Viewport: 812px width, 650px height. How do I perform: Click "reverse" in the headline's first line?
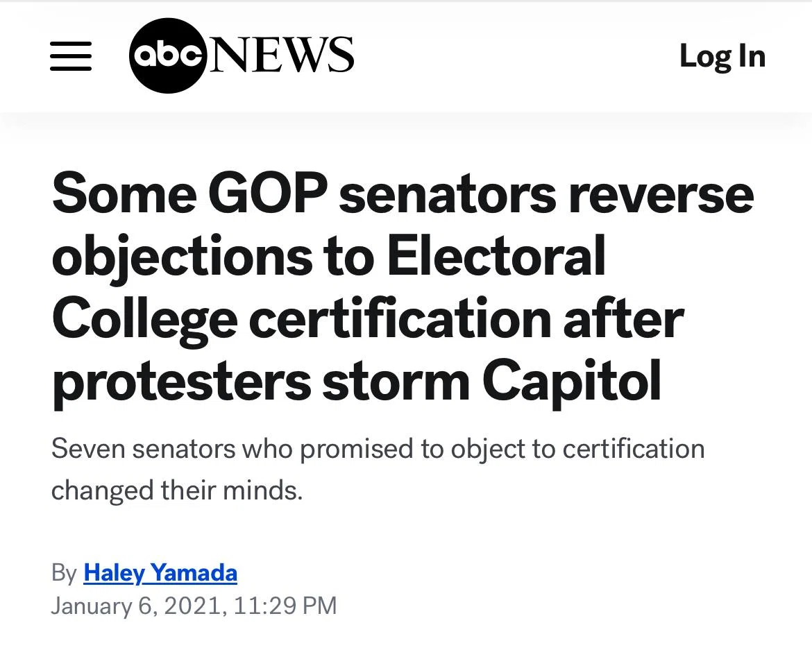coord(661,196)
